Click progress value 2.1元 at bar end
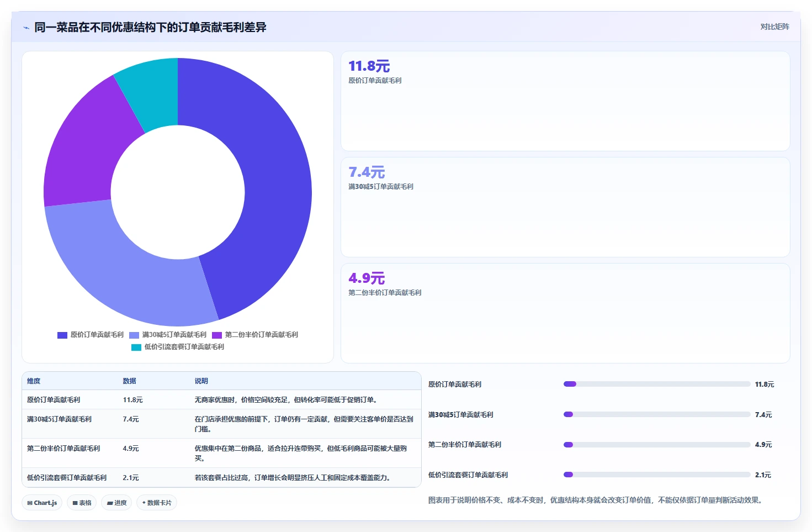Viewport: 812px width, 532px height. (763, 475)
